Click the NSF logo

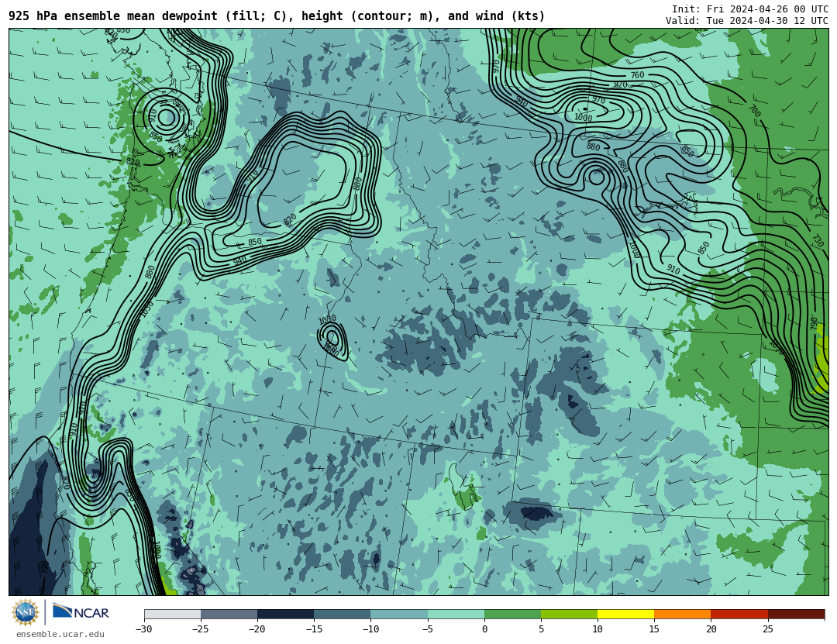point(26,612)
